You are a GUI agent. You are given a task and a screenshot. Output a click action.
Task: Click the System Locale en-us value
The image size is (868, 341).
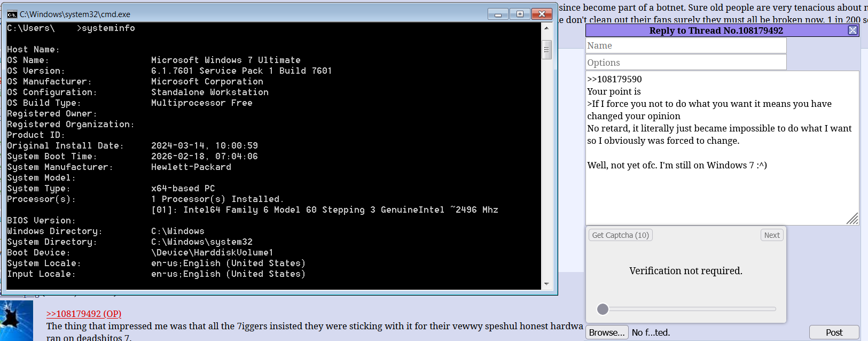coord(229,263)
